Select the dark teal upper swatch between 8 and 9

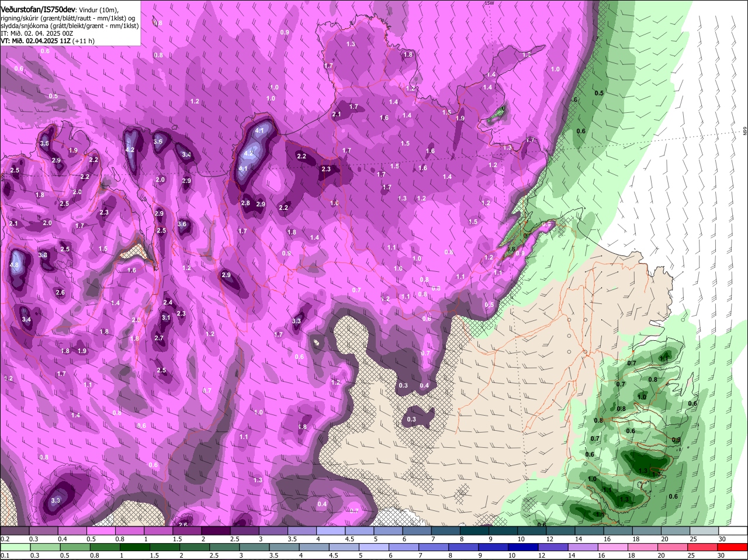[475, 530]
